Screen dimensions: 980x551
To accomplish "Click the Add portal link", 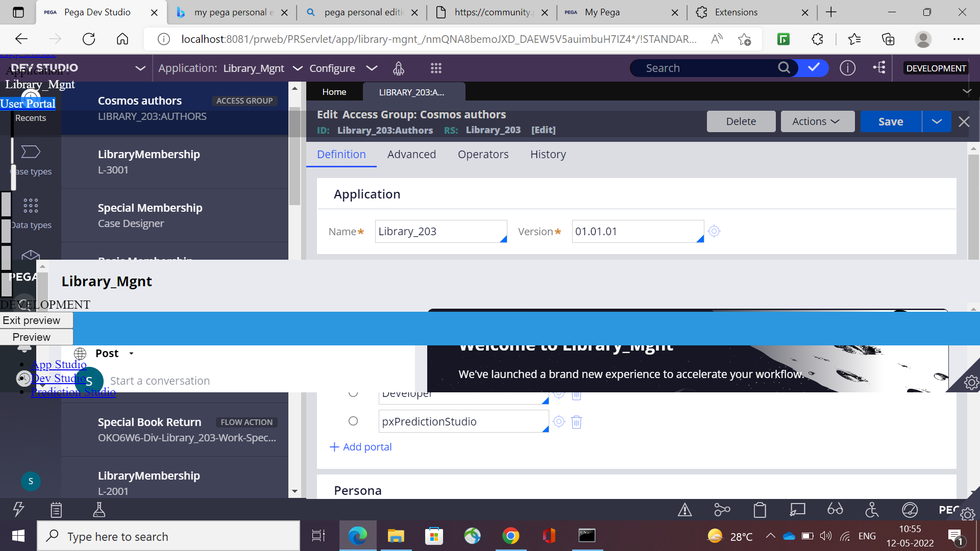I will [x=360, y=446].
